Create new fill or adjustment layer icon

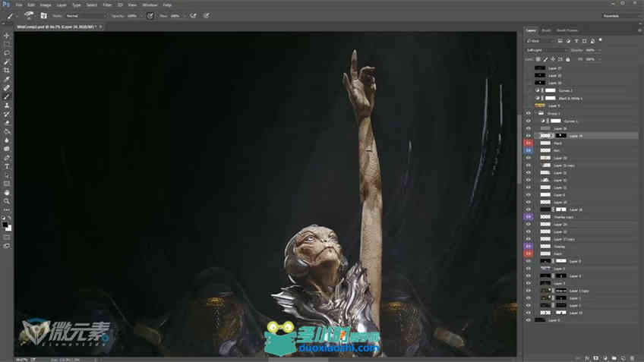(605, 358)
